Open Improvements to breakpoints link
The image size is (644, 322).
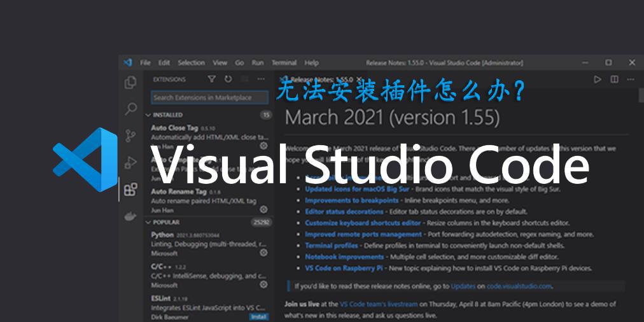pyautogui.click(x=351, y=200)
